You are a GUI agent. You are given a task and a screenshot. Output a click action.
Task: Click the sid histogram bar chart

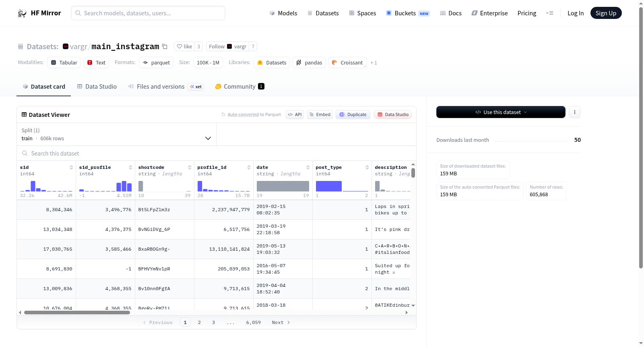pyautogui.click(x=46, y=186)
